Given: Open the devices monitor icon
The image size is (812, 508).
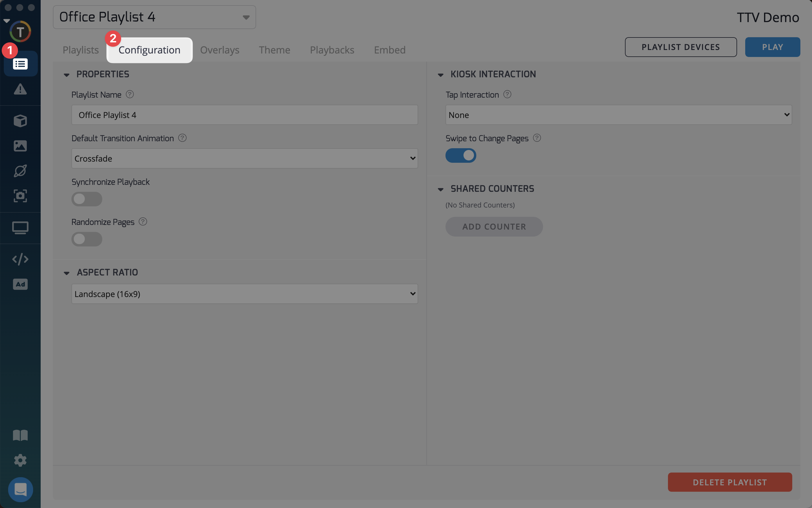Looking at the screenshot, I should [x=20, y=228].
